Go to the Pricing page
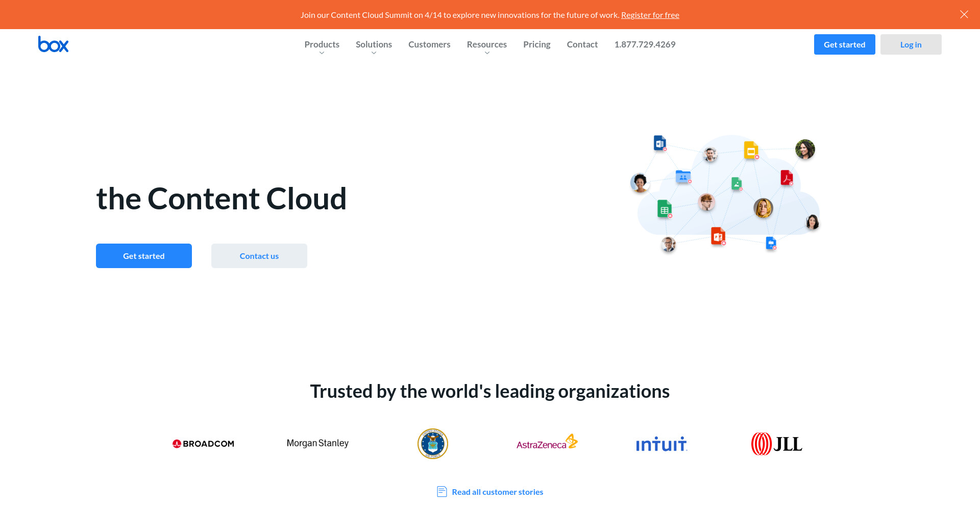This screenshot has width=980, height=527. (x=537, y=44)
